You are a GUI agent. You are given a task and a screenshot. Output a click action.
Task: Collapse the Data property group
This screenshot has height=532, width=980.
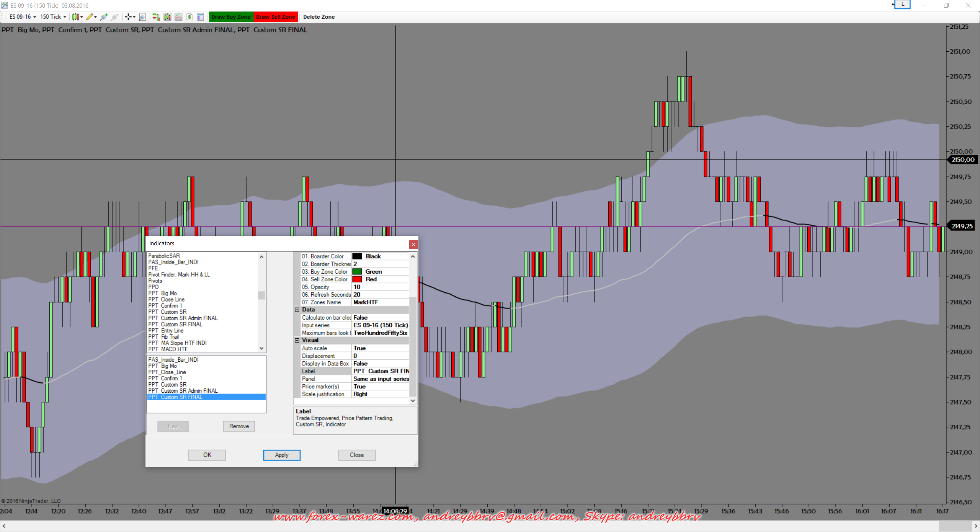tap(297, 310)
